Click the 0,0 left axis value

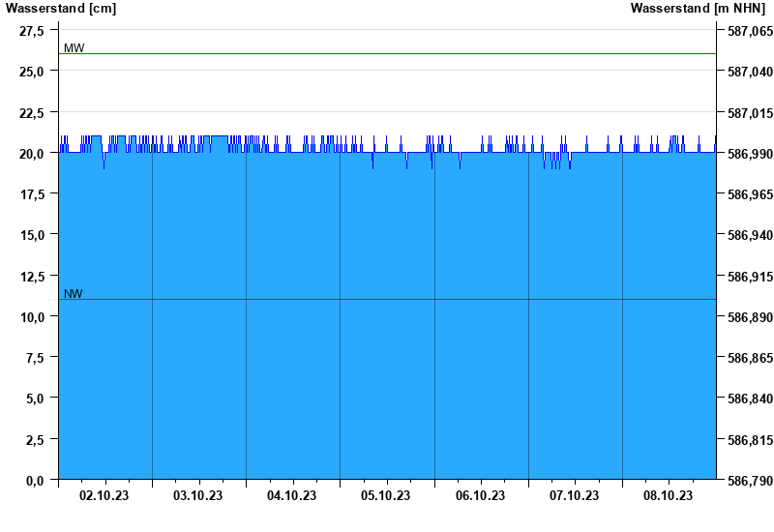pyautogui.click(x=34, y=481)
